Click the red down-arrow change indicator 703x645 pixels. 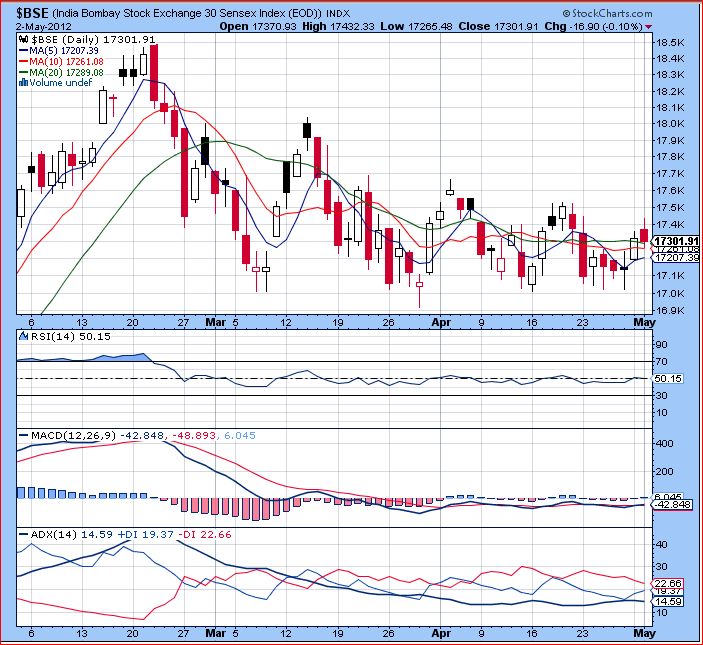pyautogui.click(x=648, y=27)
